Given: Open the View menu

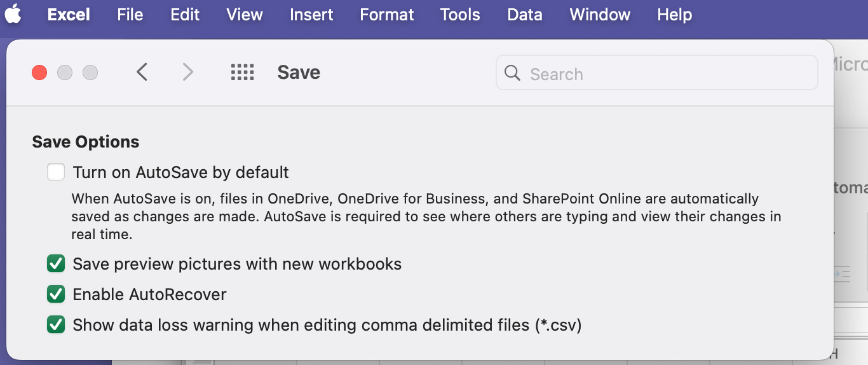Looking at the screenshot, I should [245, 14].
